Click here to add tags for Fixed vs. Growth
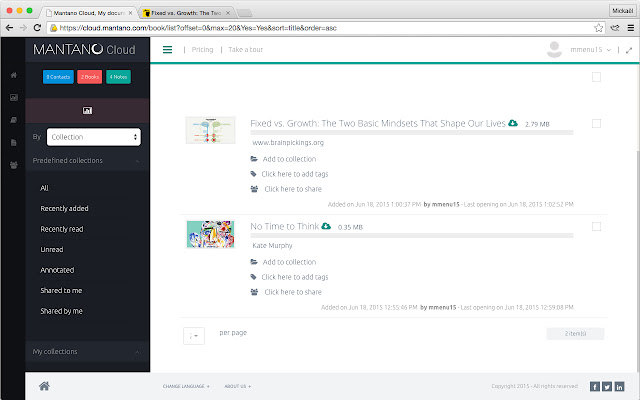The height and width of the screenshot is (400, 640). click(x=295, y=174)
